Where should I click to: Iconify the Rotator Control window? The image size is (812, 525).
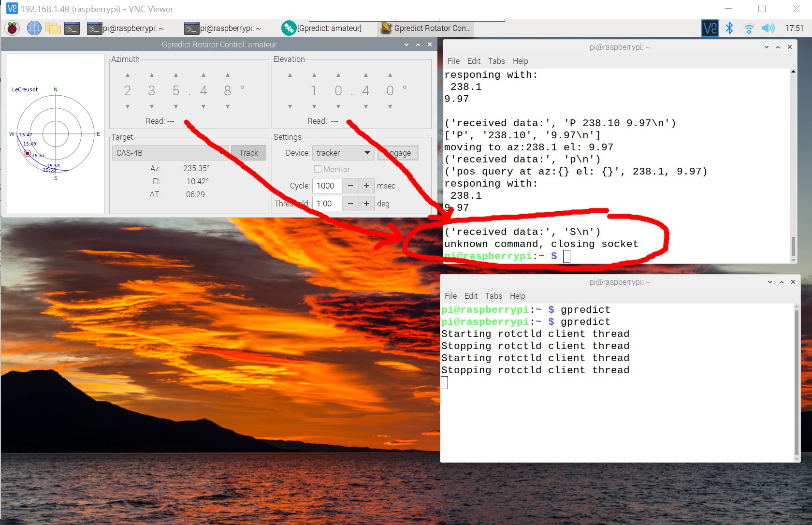pos(406,44)
